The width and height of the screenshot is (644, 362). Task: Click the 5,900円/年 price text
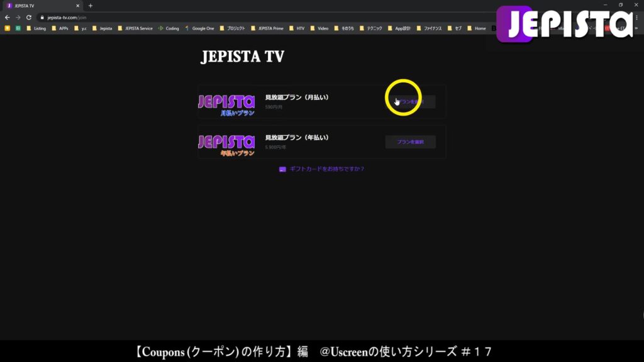click(275, 147)
